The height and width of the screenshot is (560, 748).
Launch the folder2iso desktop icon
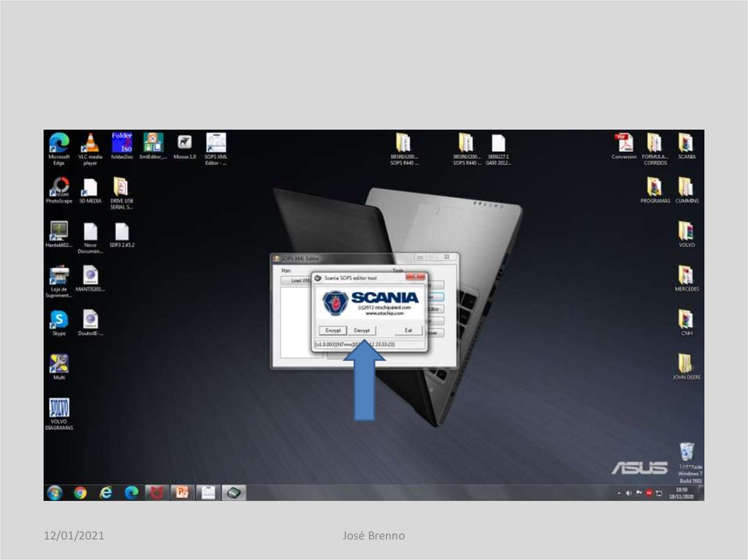click(x=121, y=143)
